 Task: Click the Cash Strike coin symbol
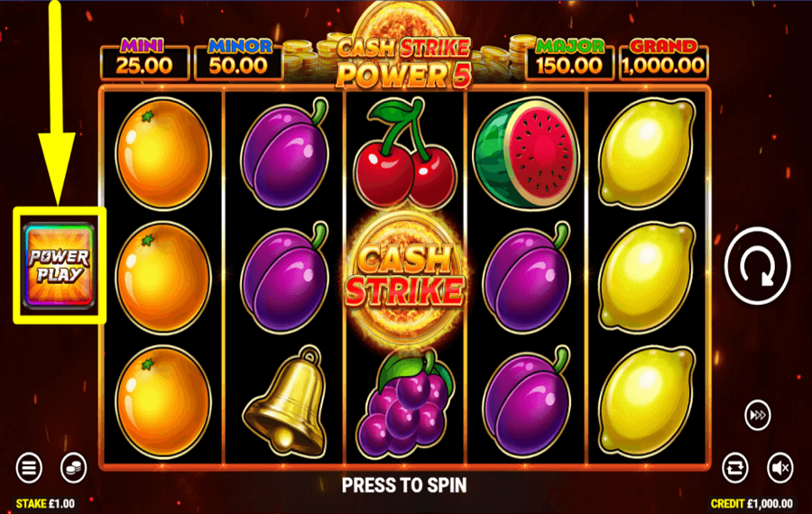pyautogui.click(x=405, y=276)
